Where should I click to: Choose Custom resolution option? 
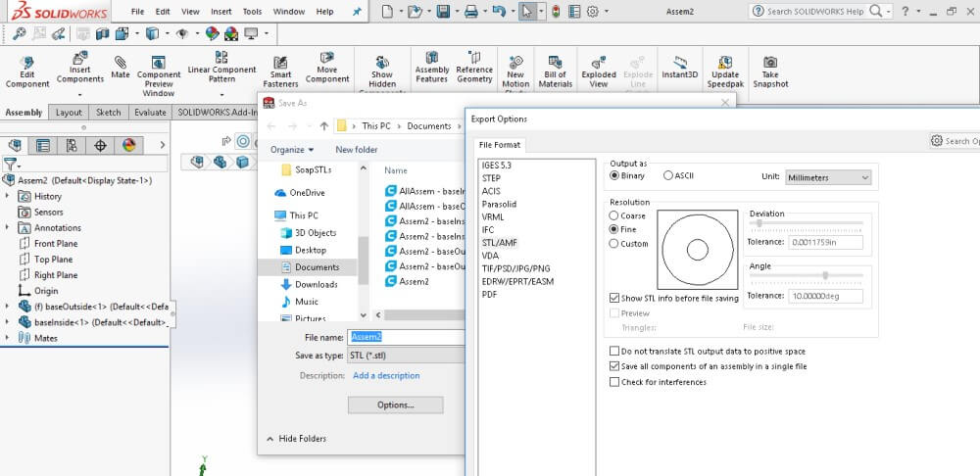[x=614, y=244]
